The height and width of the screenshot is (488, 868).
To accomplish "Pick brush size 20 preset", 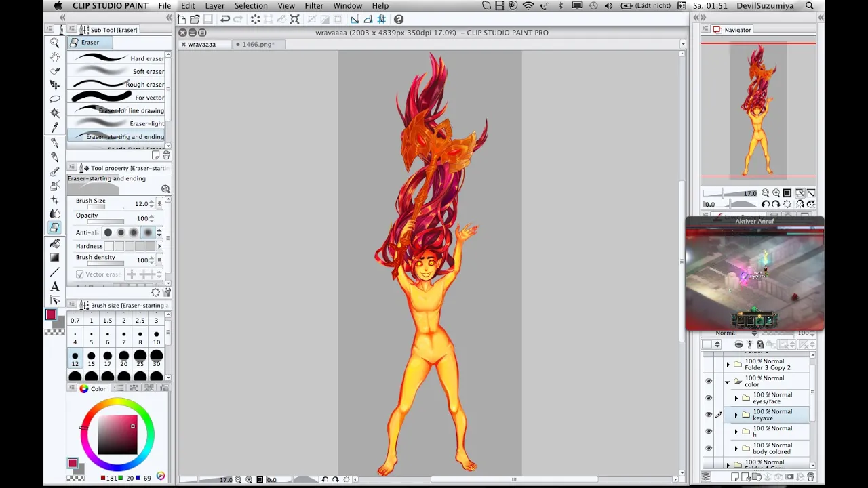I will point(123,359).
